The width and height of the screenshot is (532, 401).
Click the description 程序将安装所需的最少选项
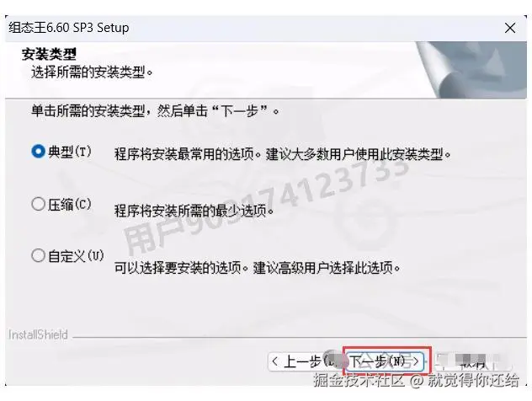click(194, 211)
